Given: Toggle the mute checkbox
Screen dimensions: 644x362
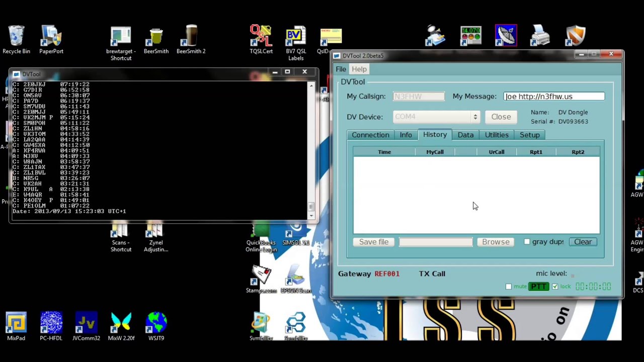Looking at the screenshot, I should pos(509,287).
